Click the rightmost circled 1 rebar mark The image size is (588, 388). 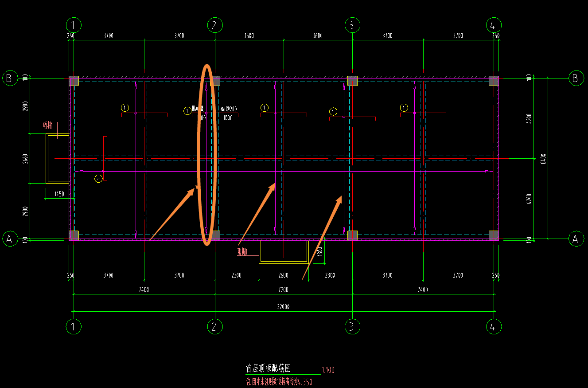[404, 108]
